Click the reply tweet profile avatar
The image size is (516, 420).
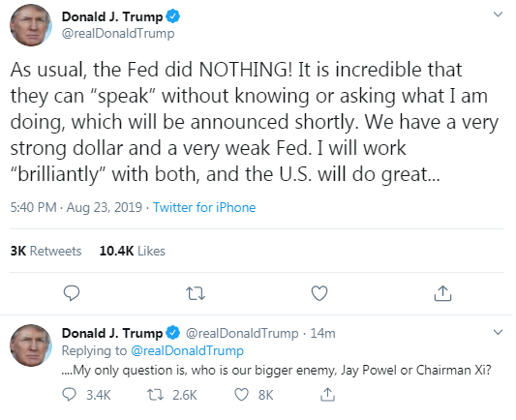(x=31, y=345)
